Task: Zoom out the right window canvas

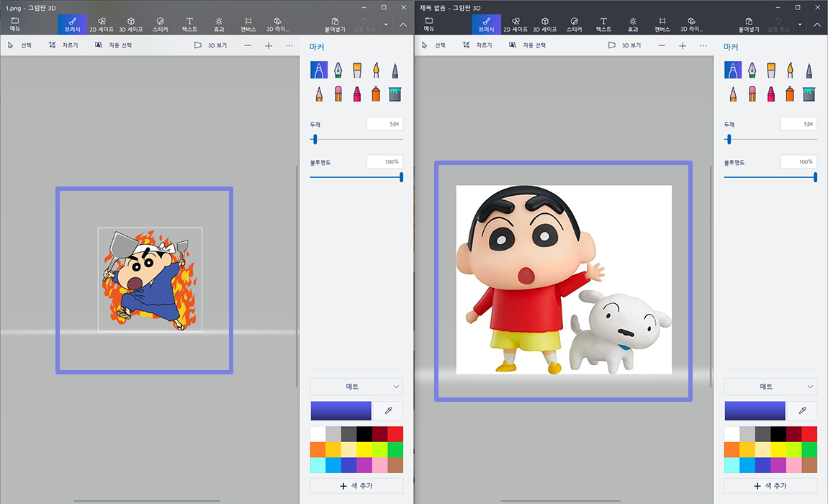Action: pyautogui.click(x=662, y=45)
